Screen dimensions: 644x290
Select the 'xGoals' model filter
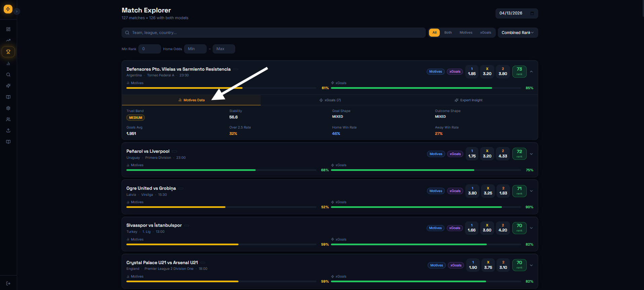(x=485, y=33)
